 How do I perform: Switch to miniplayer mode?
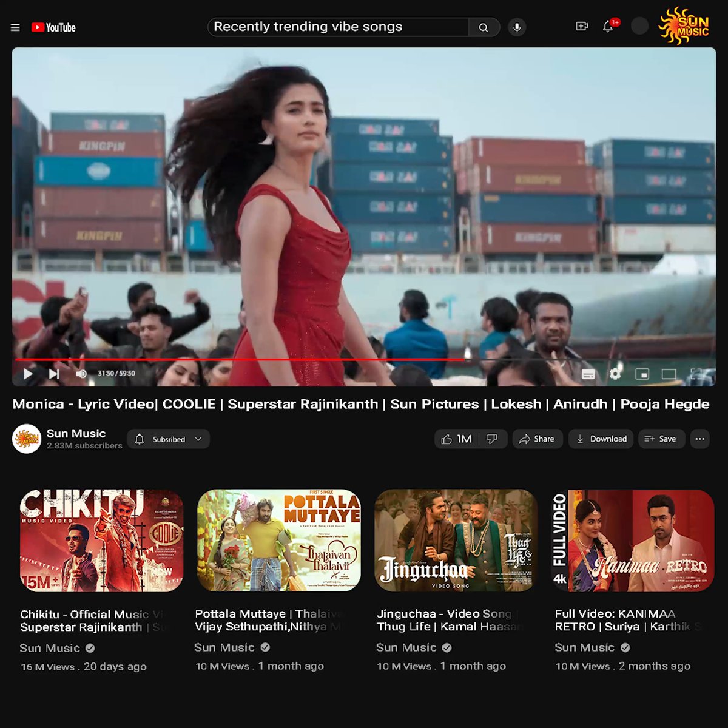point(642,374)
